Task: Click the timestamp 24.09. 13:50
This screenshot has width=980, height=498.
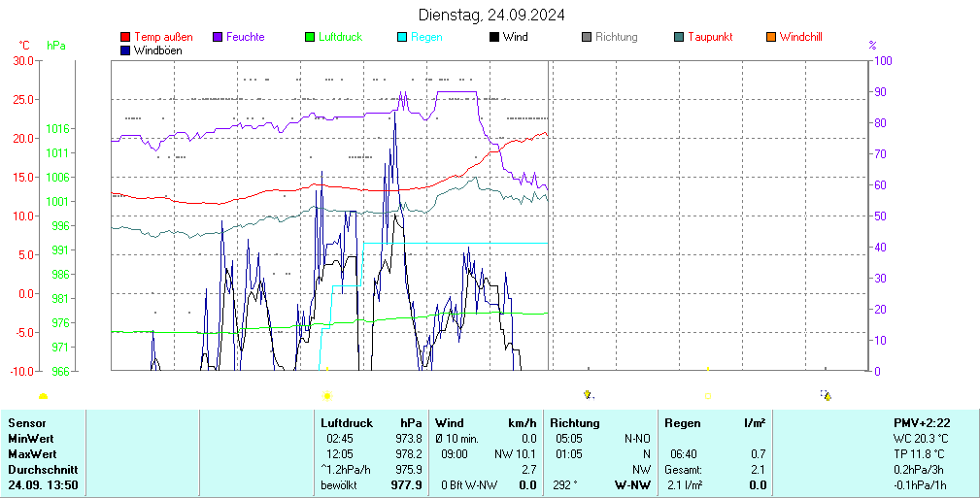Action: (x=43, y=484)
